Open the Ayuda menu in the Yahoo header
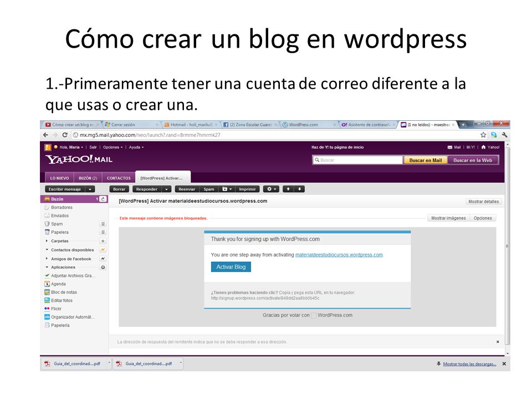The height and width of the screenshot is (399, 532). 136,147
